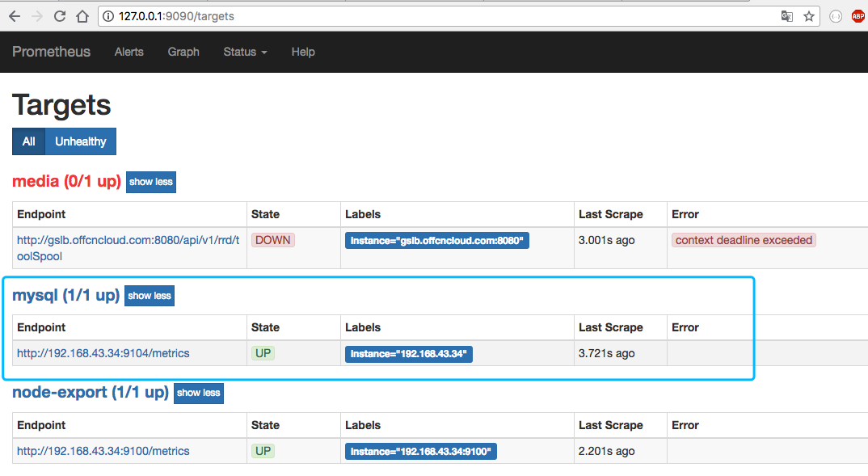Click the UP badge in node-export row
Viewport: 868px width, 476px height.
263,451
